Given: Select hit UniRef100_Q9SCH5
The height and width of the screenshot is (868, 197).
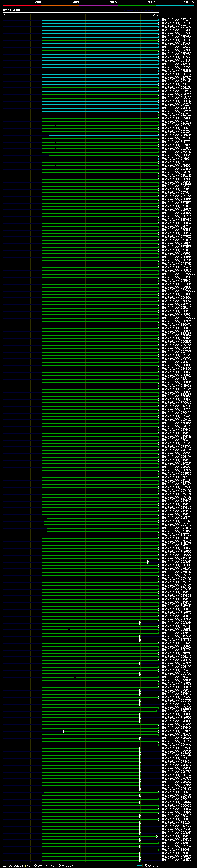Looking at the screenshot, I should pos(177,562).
